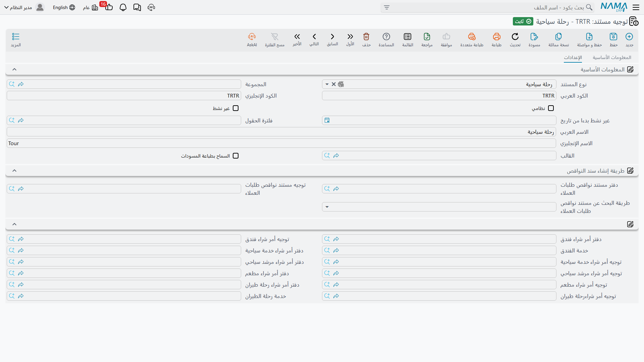Open طريقة البحث عن مستند نواقص dropdown
Viewport: 644px width, 362px height.
(x=327, y=207)
